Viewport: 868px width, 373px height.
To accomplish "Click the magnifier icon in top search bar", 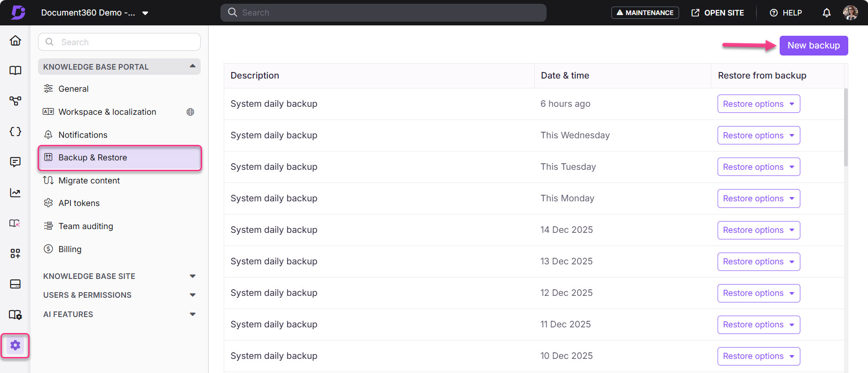I will point(232,12).
